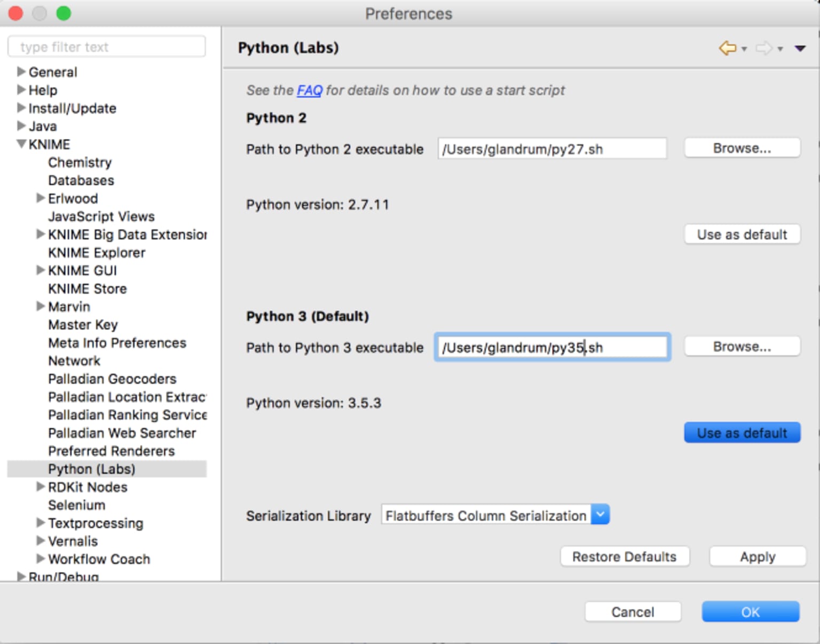The height and width of the screenshot is (644, 820).
Task: Select Palladian Geocoders preference page
Action: pyautogui.click(x=112, y=379)
